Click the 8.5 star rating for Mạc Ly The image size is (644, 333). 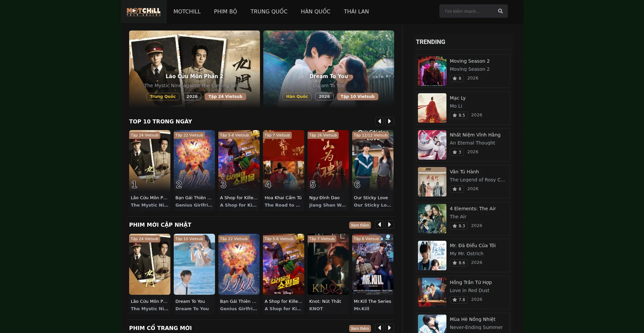[459, 115]
